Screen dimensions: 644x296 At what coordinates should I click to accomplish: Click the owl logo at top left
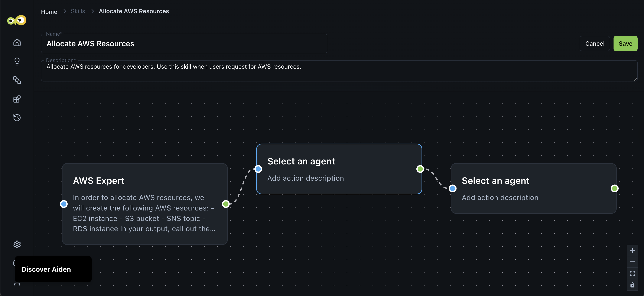[x=17, y=20]
